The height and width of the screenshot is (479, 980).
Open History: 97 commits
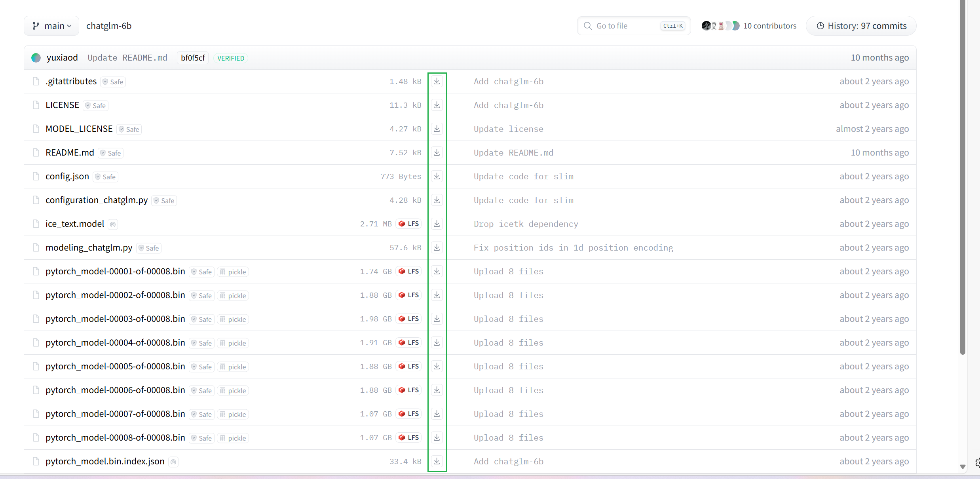861,26
